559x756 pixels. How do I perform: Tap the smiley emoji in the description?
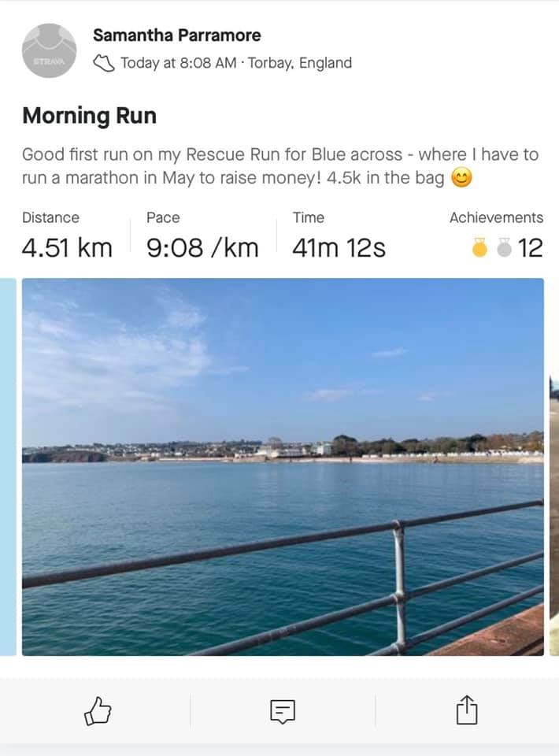click(461, 178)
